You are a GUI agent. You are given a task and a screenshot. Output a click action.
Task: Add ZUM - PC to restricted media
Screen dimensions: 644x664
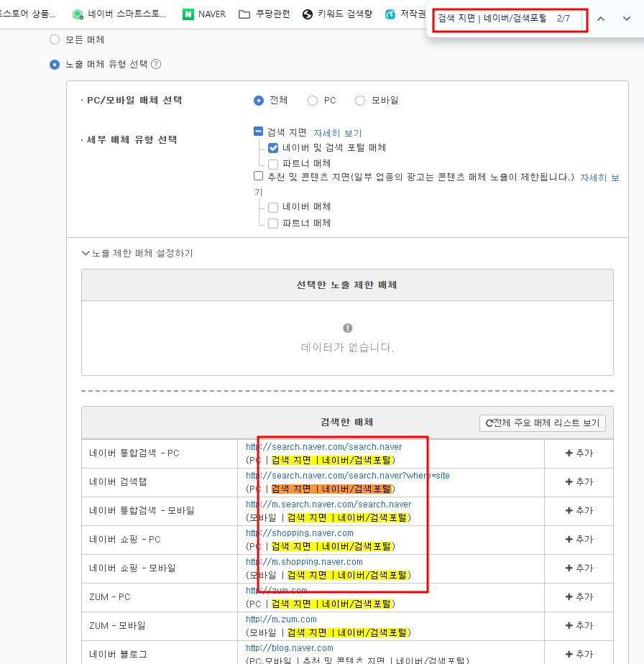point(579,597)
